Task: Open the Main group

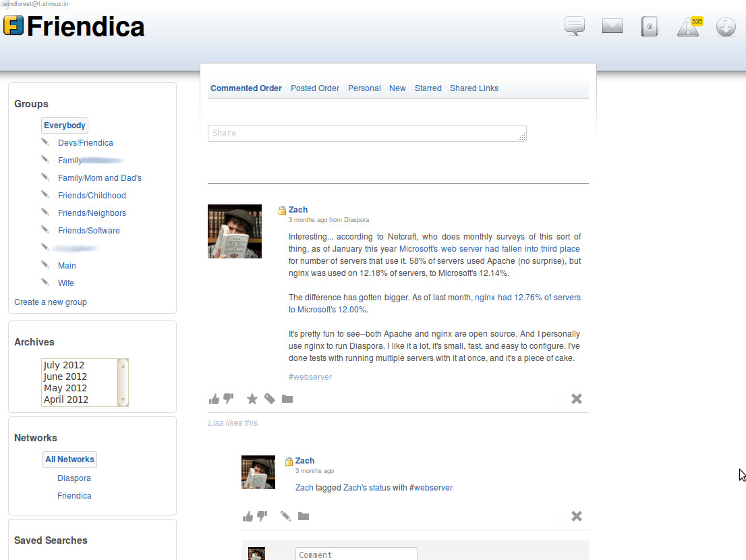Action: tap(67, 265)
